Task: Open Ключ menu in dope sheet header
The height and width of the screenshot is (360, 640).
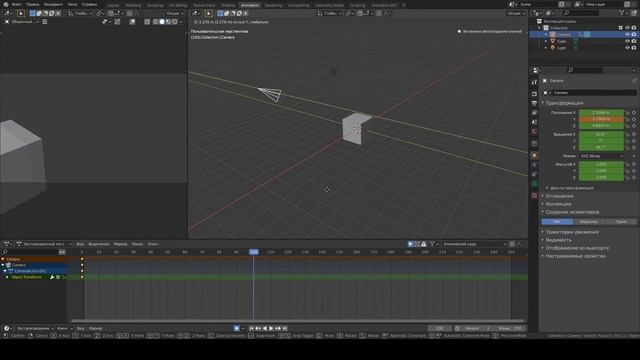Action: point(153,244)
